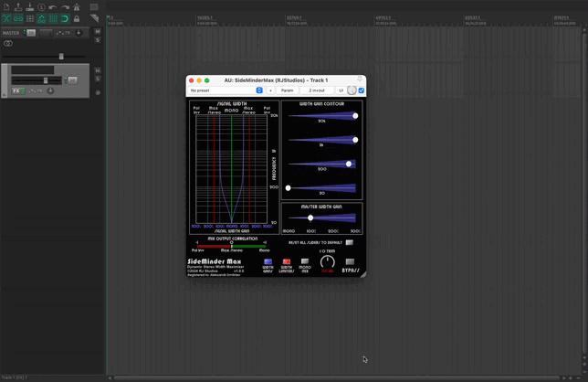
Task: Toggle the metronome icon
Action: (77, 6)
